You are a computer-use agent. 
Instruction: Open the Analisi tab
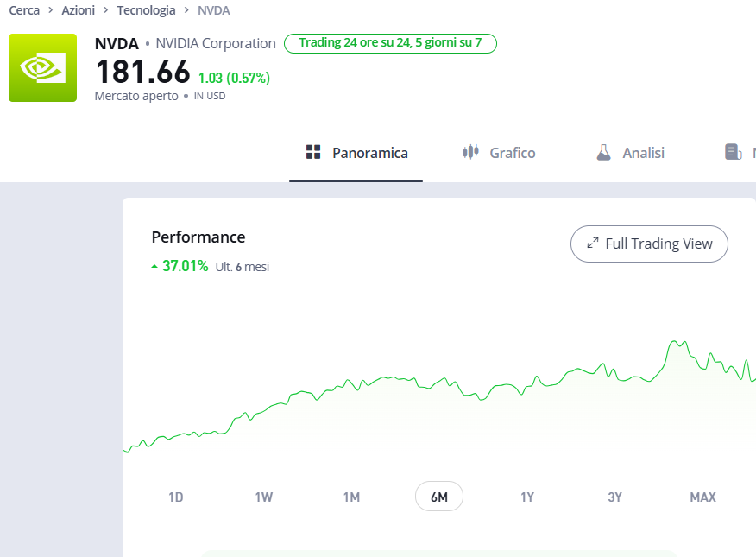630,153
